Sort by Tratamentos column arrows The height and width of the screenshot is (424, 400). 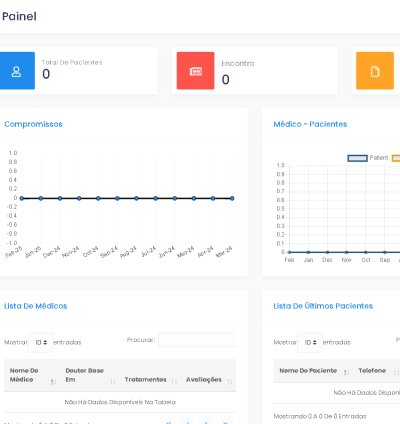pos(174,382)
